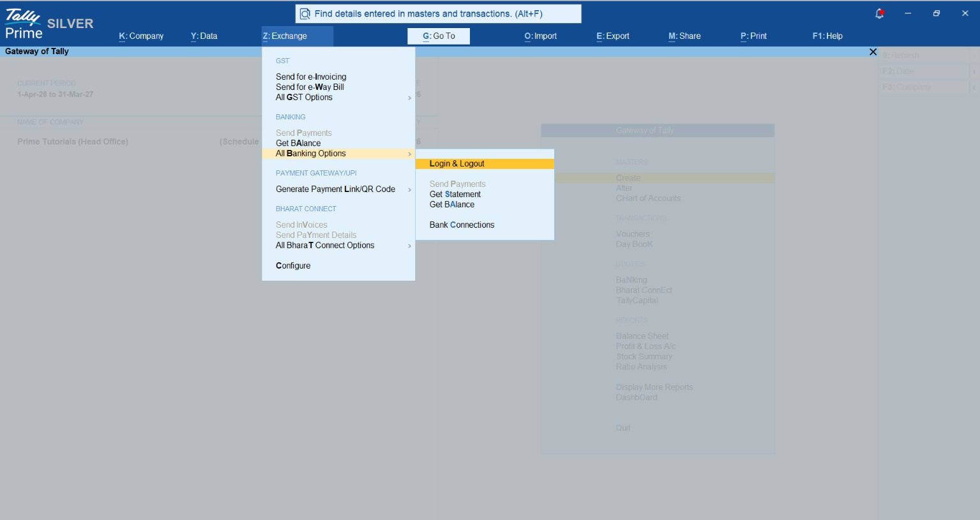Viewport: 980px width, 520px height.
Task: Click the TallyPrime logo
Action: 24,24
